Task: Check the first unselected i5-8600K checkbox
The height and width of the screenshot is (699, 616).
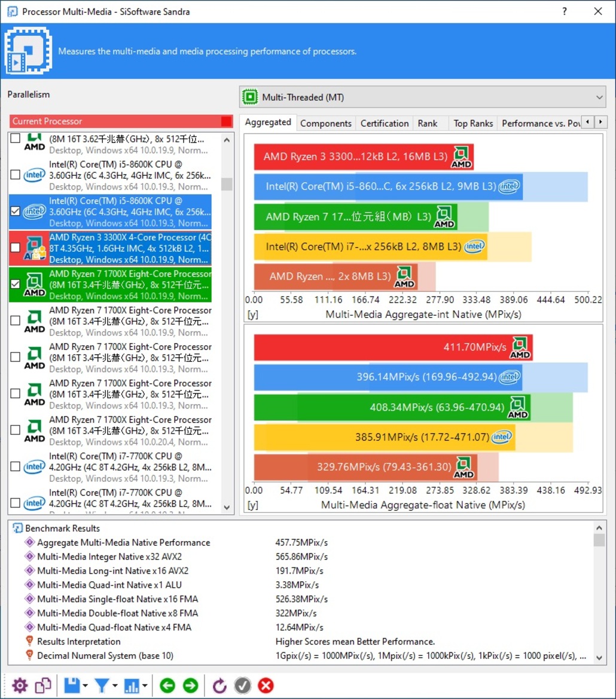Action: pyautogui.click(x=15, y=175)
